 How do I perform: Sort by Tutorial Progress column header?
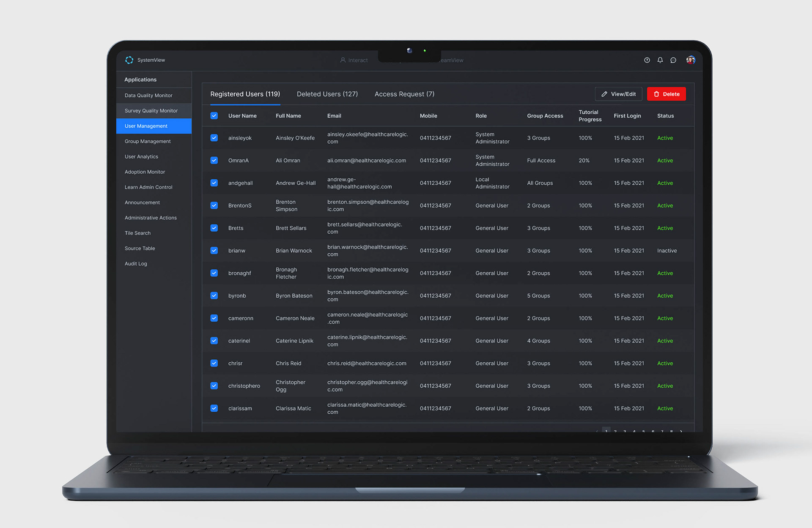(590, 115)
